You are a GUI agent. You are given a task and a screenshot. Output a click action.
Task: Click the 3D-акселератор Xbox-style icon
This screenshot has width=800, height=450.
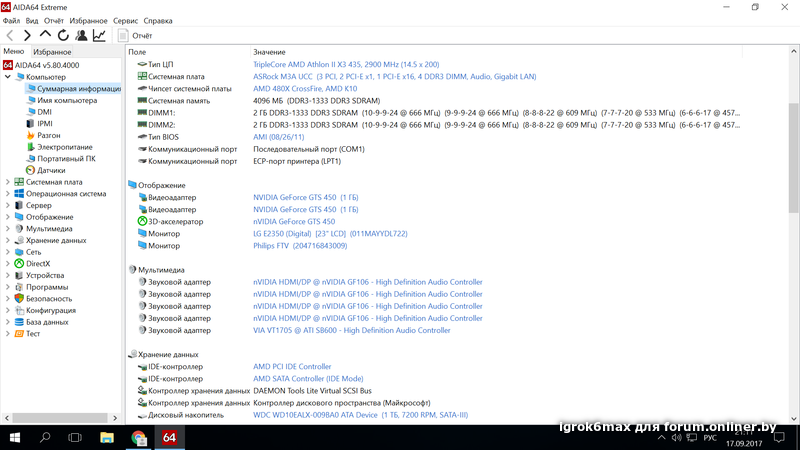pyautogui.click(x=142, y=221)
